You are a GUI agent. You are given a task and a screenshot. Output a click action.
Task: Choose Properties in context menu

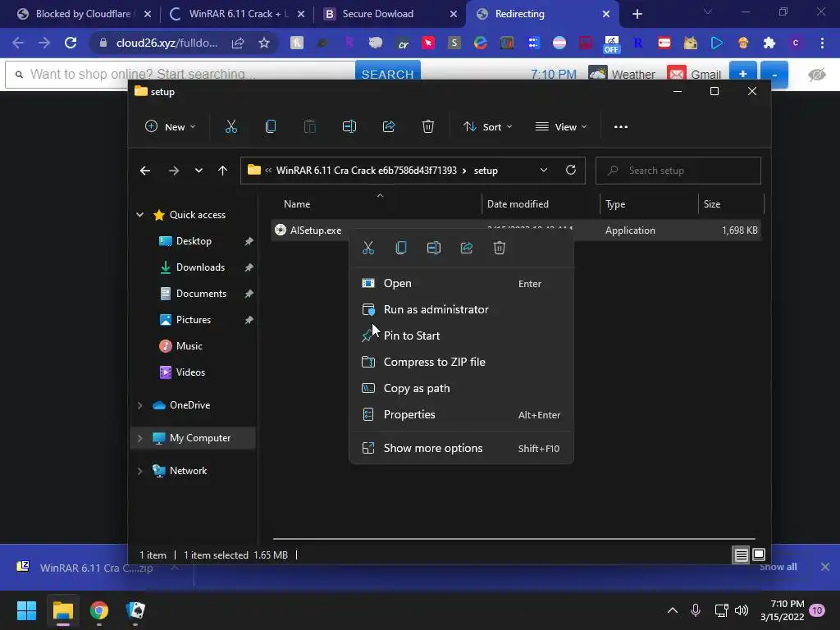[461, 414]
